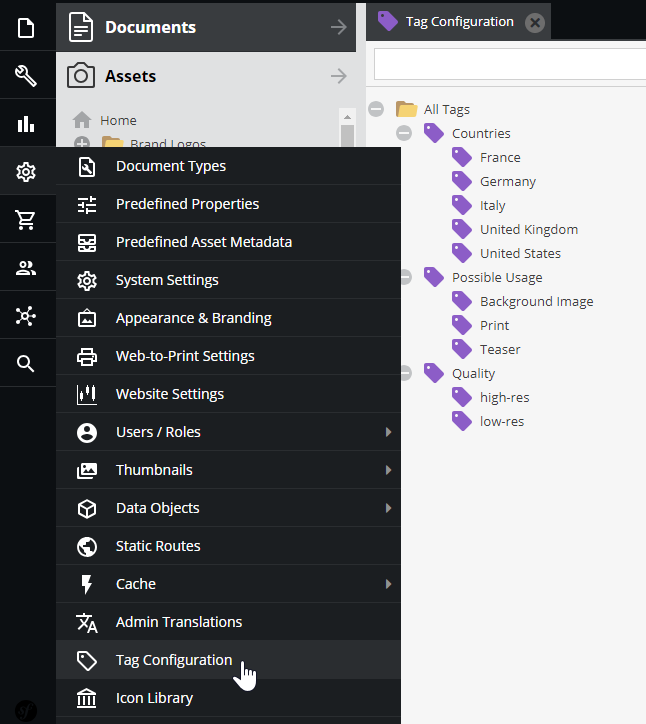Open the Ecommerce shopping cart icon
This screenshot has width=646, height=724.
point(26,220)
